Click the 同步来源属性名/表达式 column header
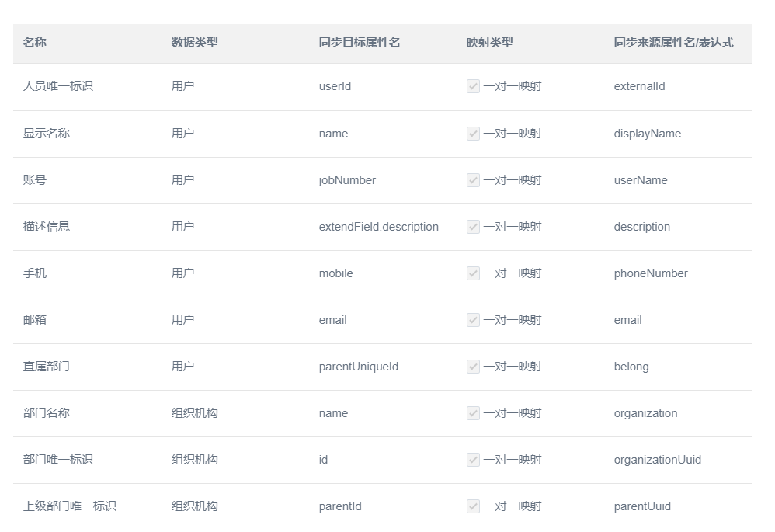 point(673,43)
